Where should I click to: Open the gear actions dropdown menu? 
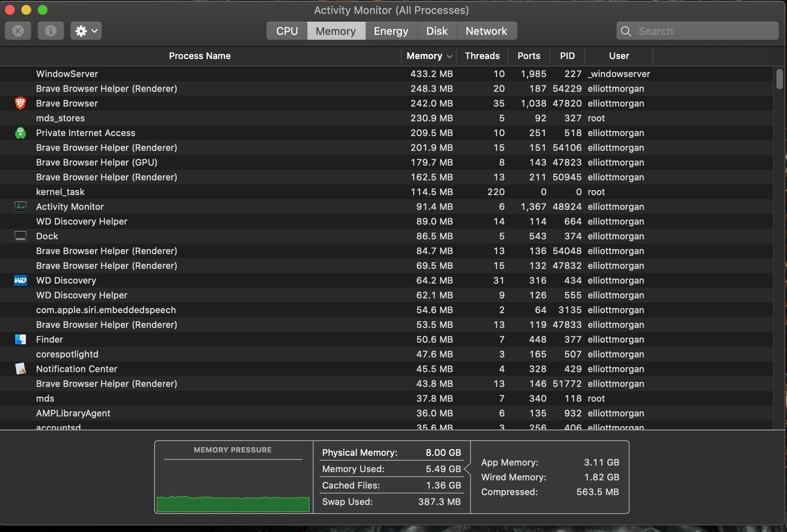[86, 31]
